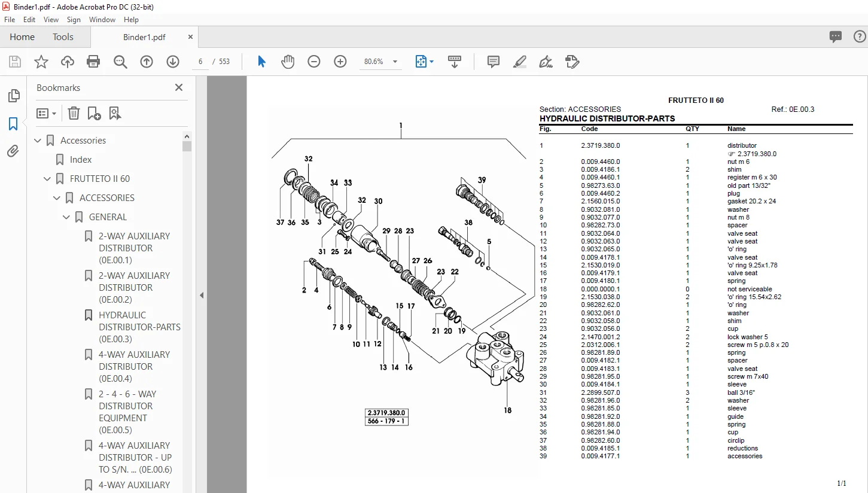Open Find text magnifier tool

120,62
